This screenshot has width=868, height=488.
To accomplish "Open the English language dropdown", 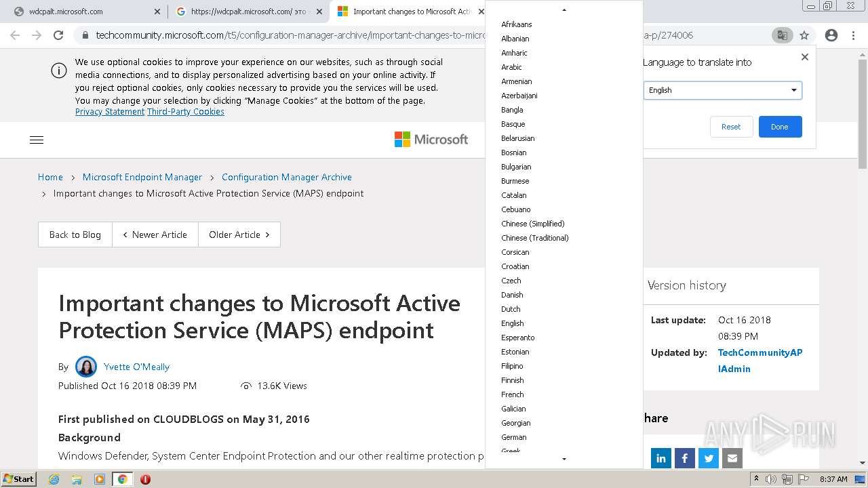I will (722, 90).
